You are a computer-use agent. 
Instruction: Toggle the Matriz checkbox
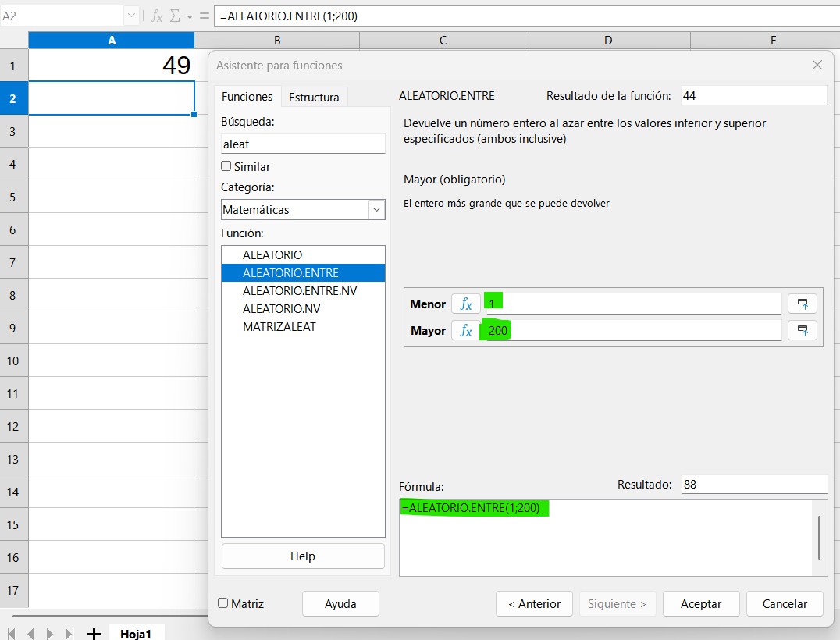click(223, 603)
